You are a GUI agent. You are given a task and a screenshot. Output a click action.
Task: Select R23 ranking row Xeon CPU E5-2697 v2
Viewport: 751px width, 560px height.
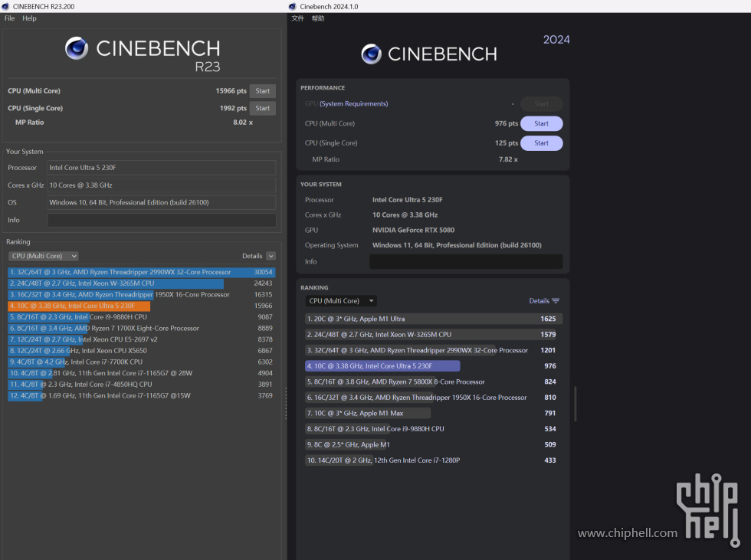click(141, 339)
